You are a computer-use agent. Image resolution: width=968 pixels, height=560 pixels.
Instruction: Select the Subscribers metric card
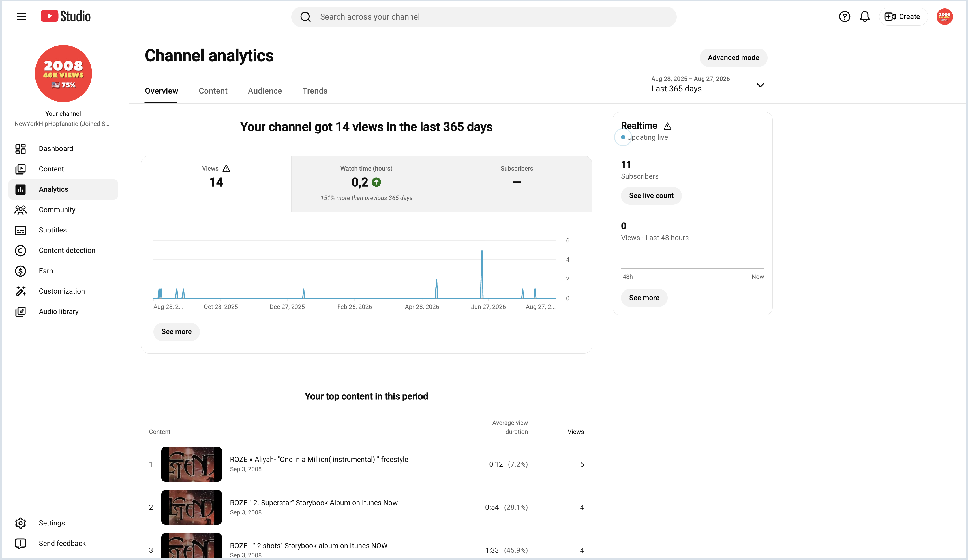517,184
